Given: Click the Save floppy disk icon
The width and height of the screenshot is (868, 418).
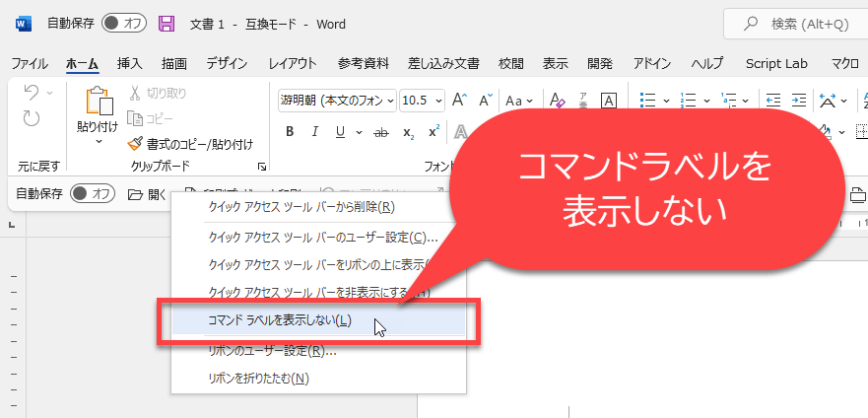Looking at the screenshot, I should click(x=167, y=24).
